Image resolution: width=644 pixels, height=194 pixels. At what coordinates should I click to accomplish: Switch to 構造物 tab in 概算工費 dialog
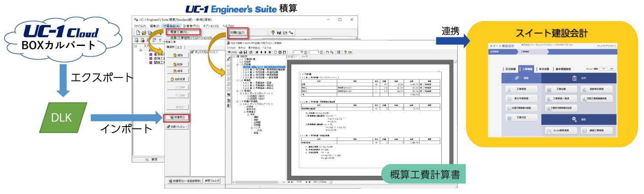(x=170, y=47)
